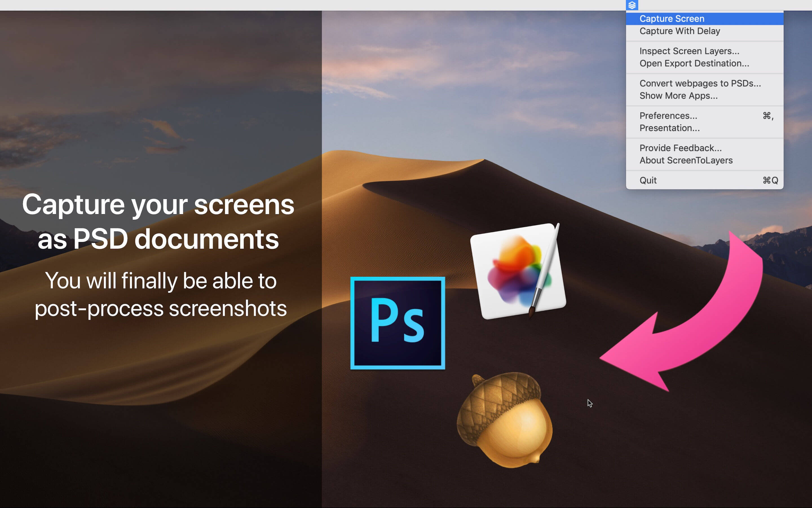Open Inspect Screen Layers...
The height and width of the screenshot is (508, 812).
pos(705,51)
